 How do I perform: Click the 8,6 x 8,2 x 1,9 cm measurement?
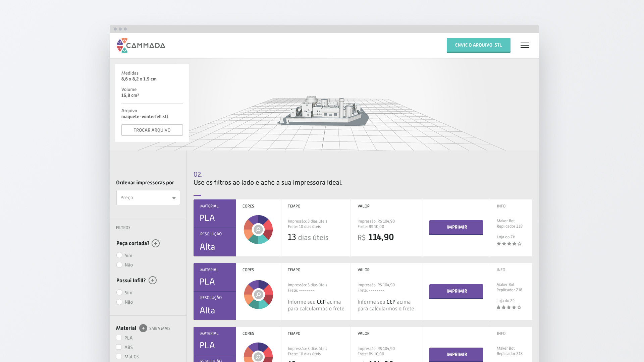[x=139, y=79]
